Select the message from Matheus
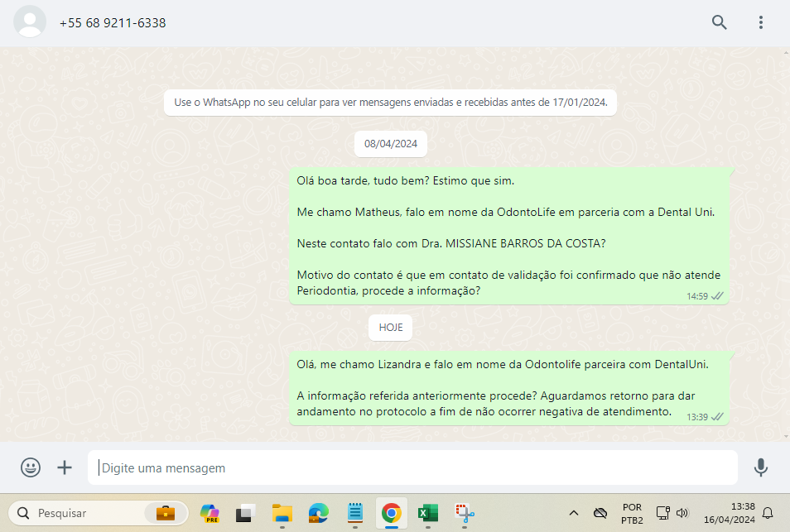 [x=509, y=236]
